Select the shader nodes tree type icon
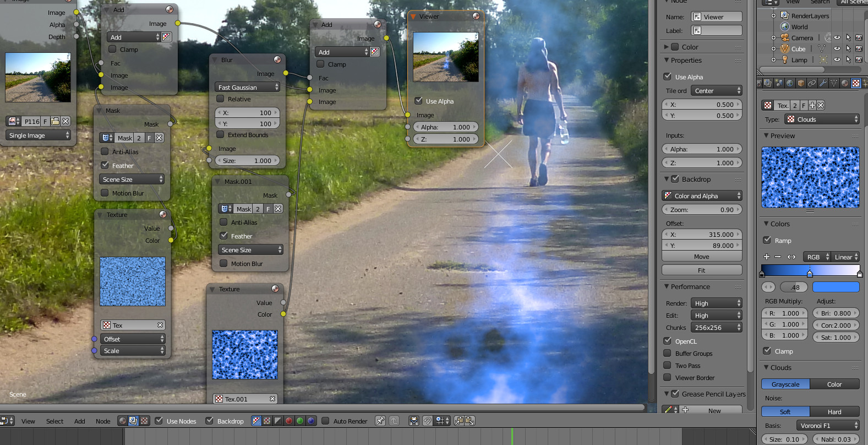The image size is (868, 445). [x=123, y=421]
